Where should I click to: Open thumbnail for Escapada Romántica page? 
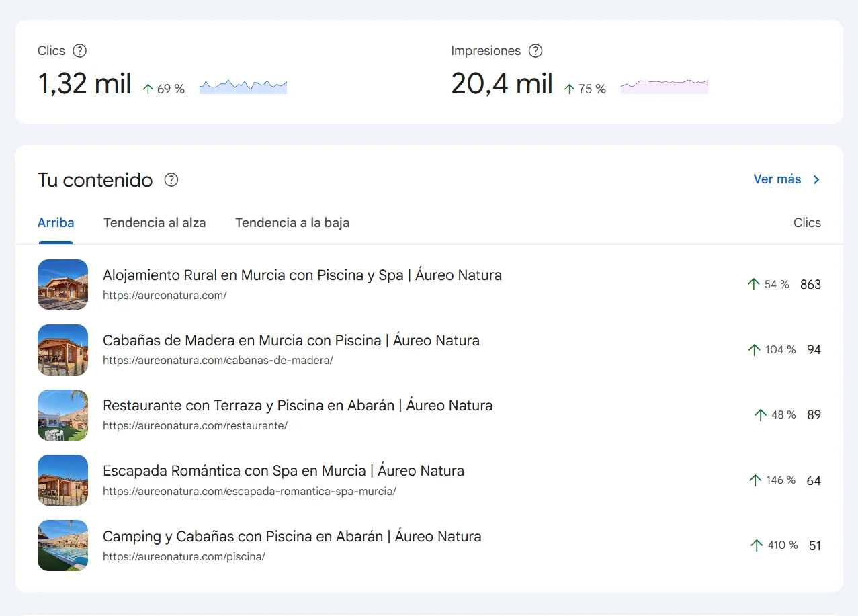62,480
